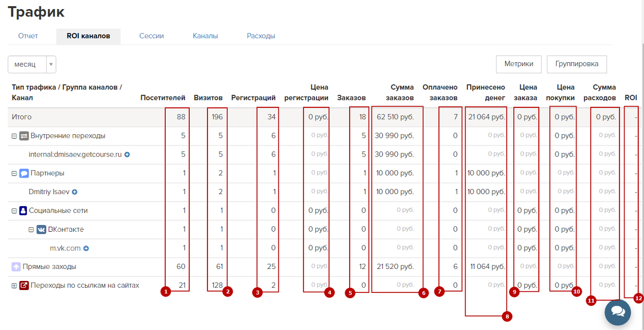
Task: Select the ROI каналов tab
Action: 89,36
